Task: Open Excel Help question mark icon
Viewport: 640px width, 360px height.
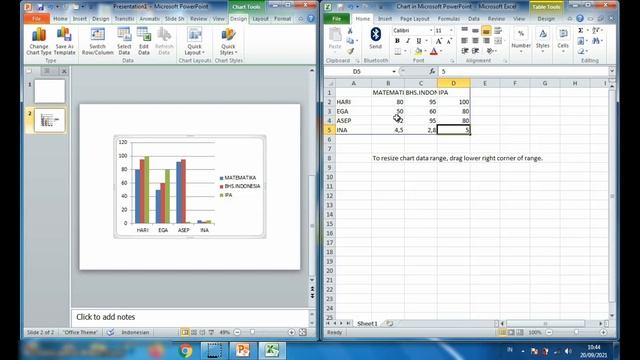Action: [x=580, y=19]
